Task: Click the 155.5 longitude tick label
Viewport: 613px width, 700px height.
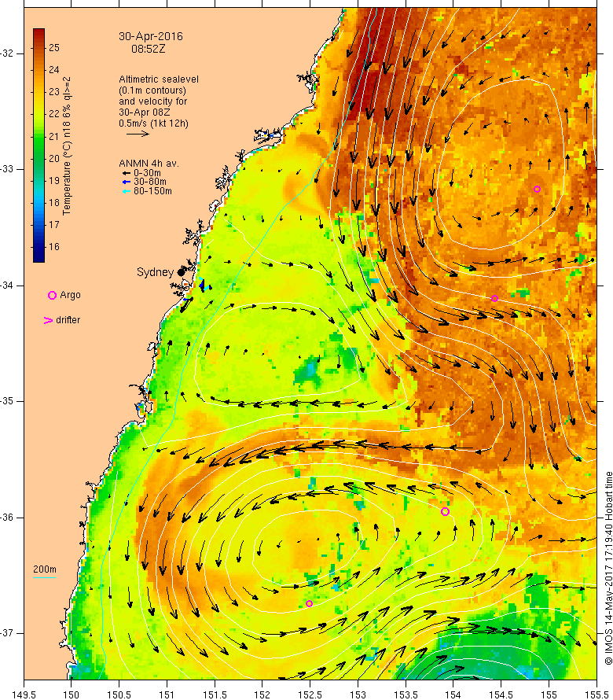Action: [x=596, y=694]
